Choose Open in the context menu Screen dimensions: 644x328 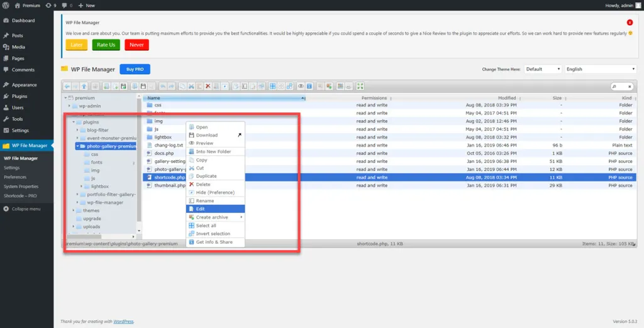pos(215,128)
